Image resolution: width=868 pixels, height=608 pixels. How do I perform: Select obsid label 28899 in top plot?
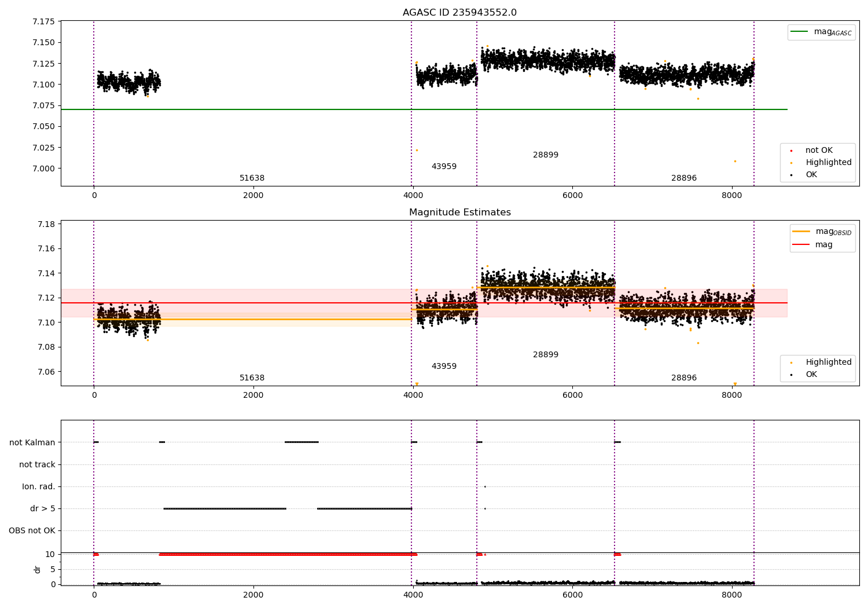point(546,155)
